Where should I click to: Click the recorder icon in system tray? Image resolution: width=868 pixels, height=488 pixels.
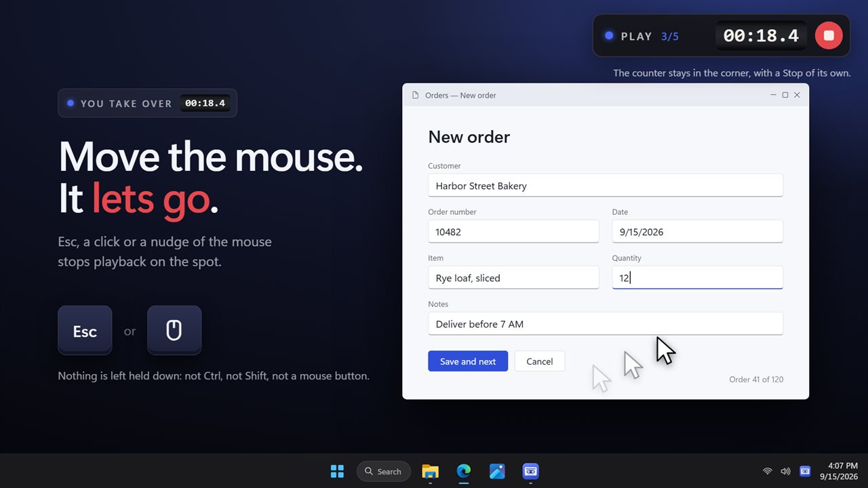pyautogui.click(x=805, y=471)
